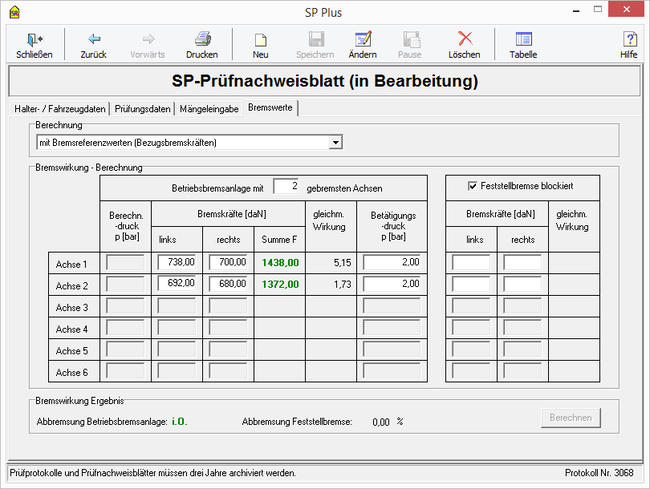Click the Speichern floppy disk icon
650x489 pixels.
click(x=316, y=39)
